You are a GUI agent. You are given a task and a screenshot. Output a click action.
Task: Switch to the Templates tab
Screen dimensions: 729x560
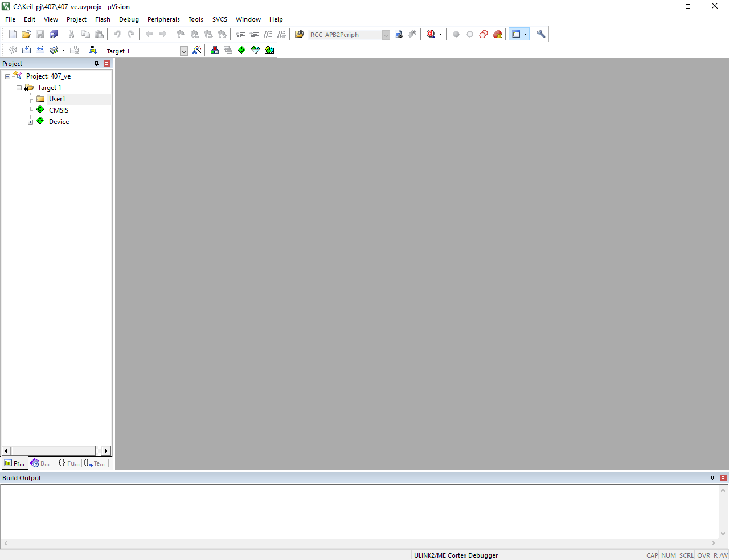point(95,463)
